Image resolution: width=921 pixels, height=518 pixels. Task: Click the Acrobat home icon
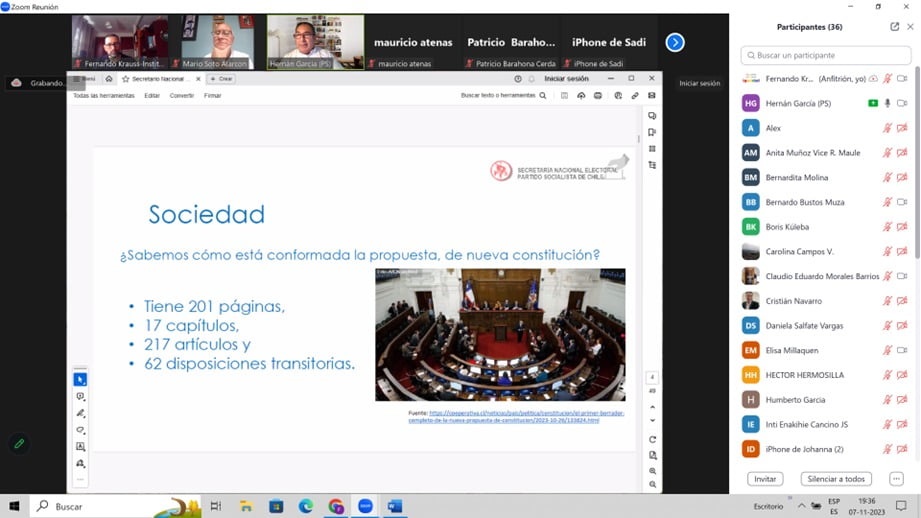coord(109,79)
